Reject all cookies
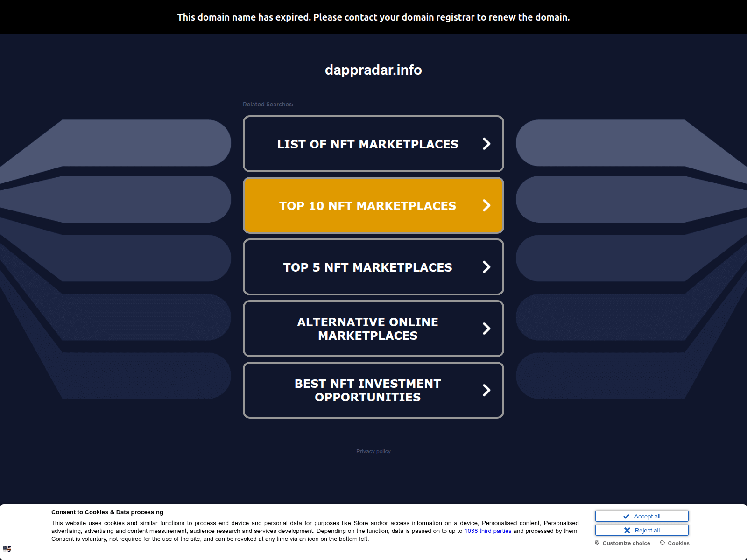 click(x=641, y=530)
